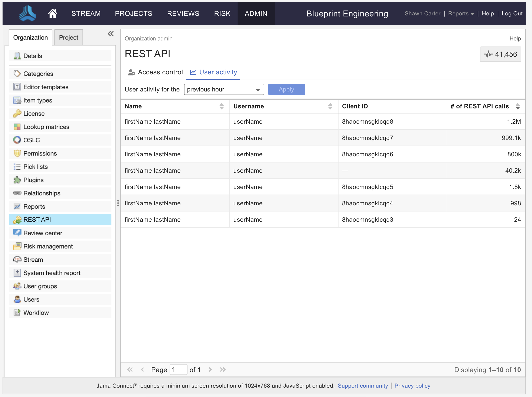Click the Permissions shield icon
Viewport: 532px width, 397px height.
[x=17, y=153]
